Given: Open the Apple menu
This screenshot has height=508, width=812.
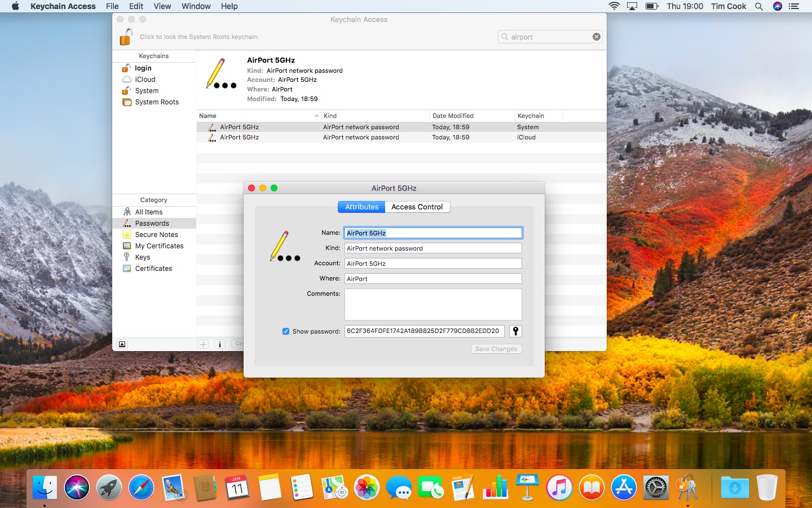Looking at the screenshot, I should pyautogui.click(x=15, y=6).
